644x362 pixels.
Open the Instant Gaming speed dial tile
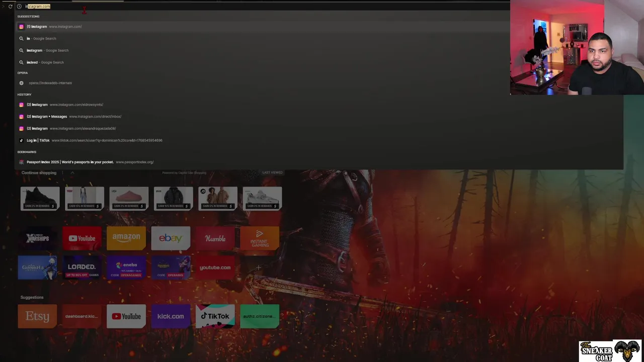(x=260, y=238)
